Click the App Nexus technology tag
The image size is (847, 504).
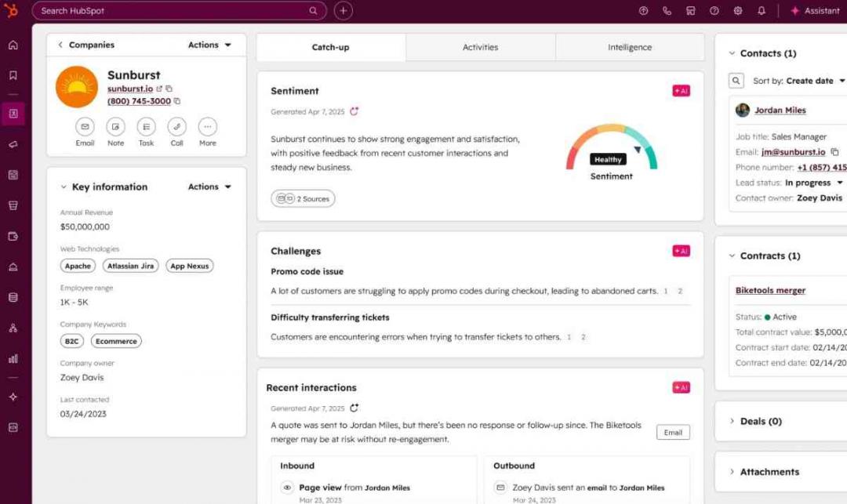pyautogui.click(x=190, y=266)
